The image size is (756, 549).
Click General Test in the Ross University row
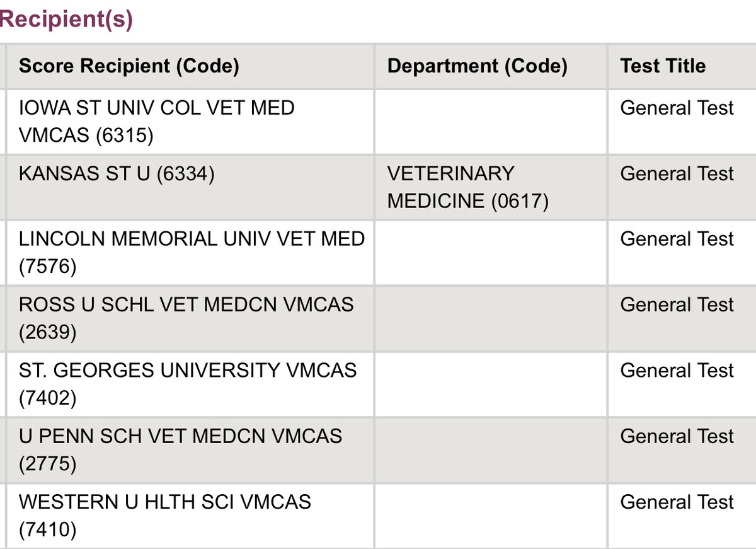[x=677, y=305]
